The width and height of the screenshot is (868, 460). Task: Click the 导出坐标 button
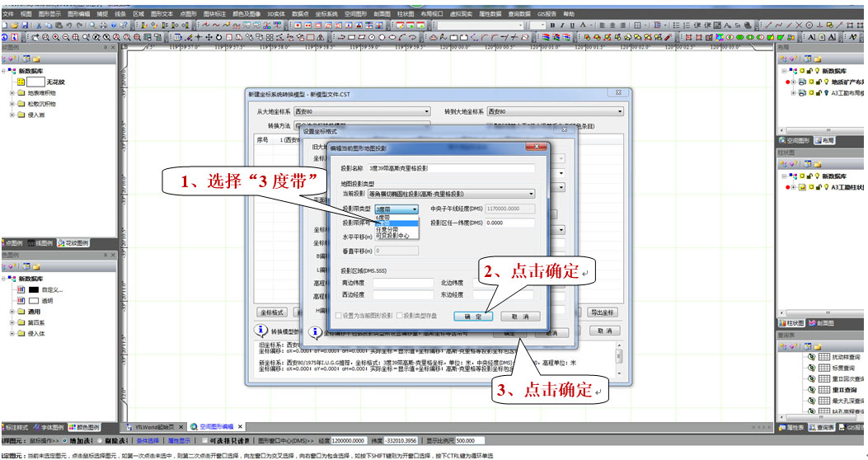(x=603, y=312)
